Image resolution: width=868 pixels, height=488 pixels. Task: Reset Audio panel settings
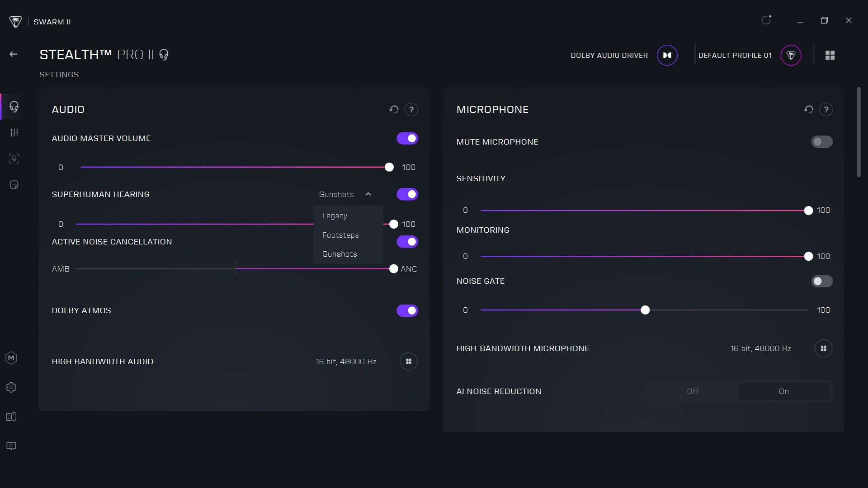tap(394, 109)
